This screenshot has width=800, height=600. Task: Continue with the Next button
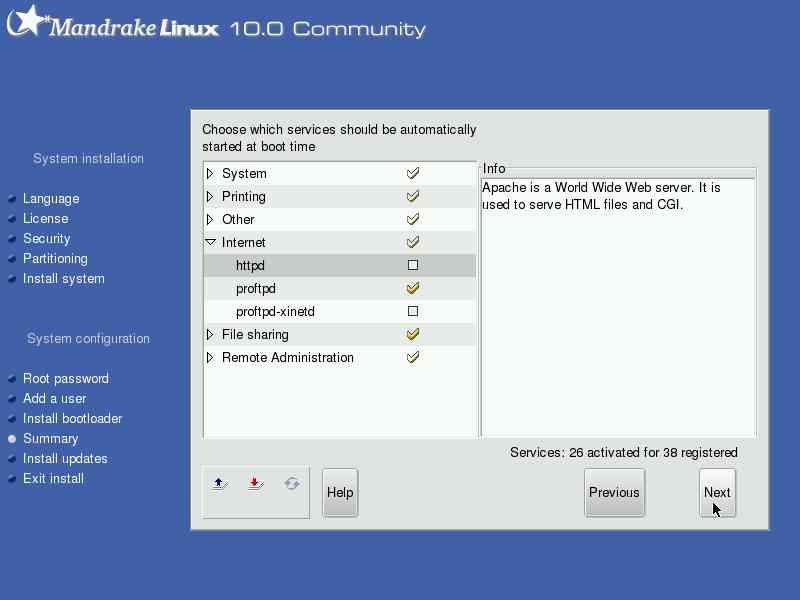click(717, 493)
